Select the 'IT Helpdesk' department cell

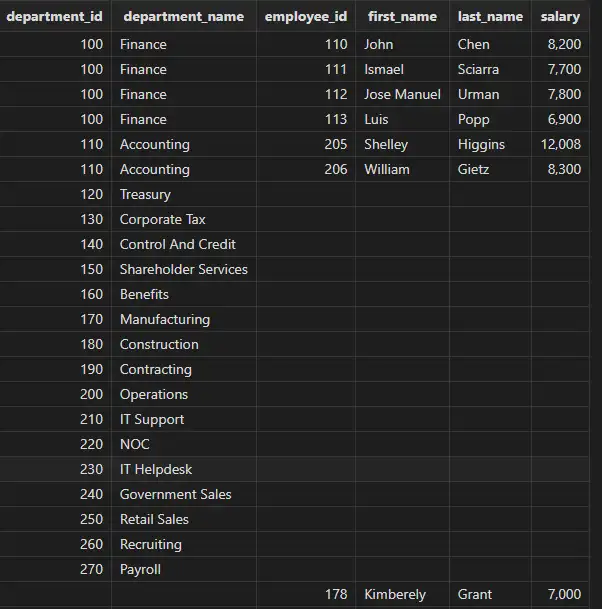point(184,469)
